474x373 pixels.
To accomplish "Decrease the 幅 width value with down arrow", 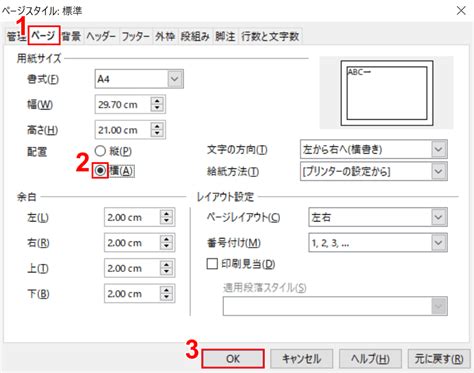I will pos(157,109).
